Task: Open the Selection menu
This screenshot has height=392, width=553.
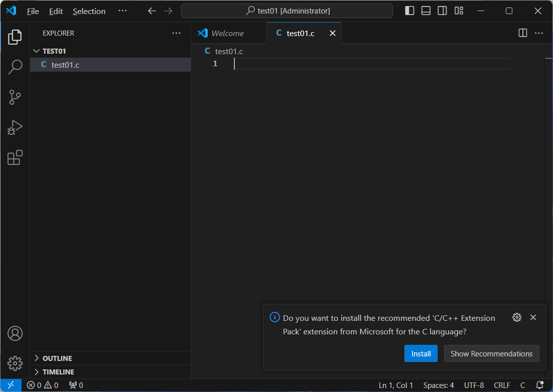Action: tap(89, 11)
